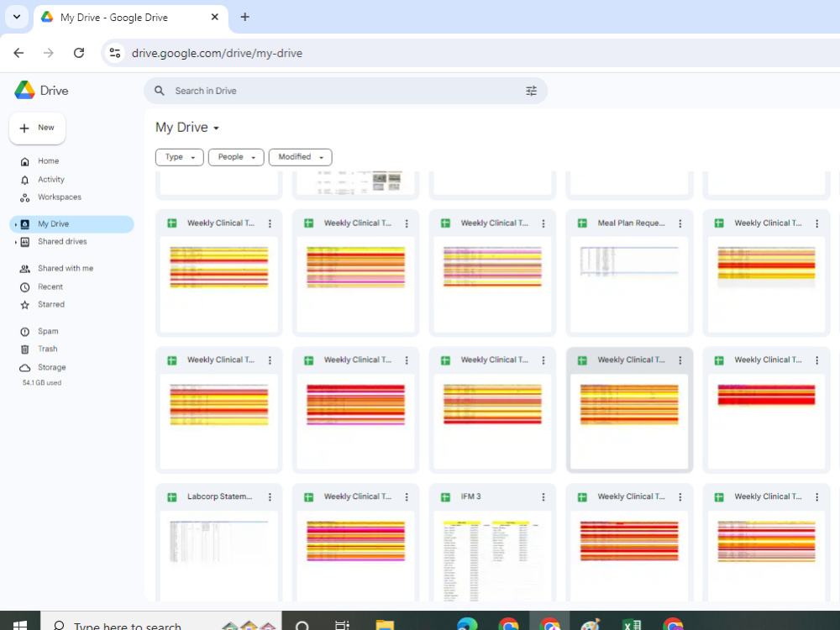Click Sheets icon on IFM 3 card
The width and height of the screenshot is (840, 630).
[x=446, y=497]
